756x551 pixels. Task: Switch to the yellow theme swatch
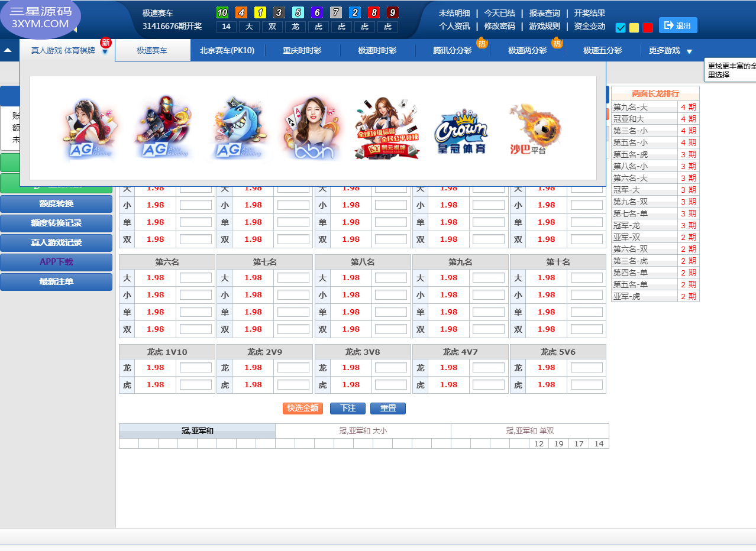click(x=634, y=28)
